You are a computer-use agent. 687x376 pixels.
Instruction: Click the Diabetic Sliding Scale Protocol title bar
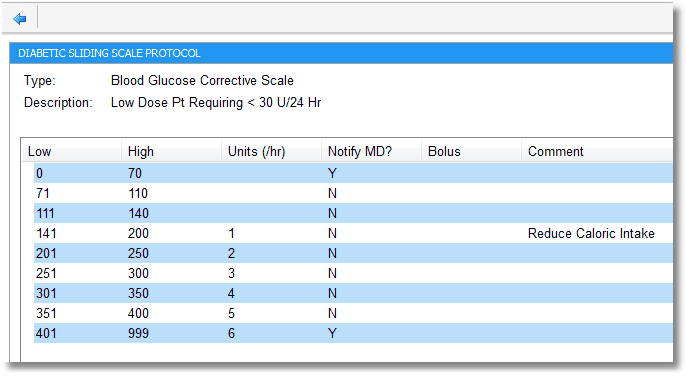[341, 53]
